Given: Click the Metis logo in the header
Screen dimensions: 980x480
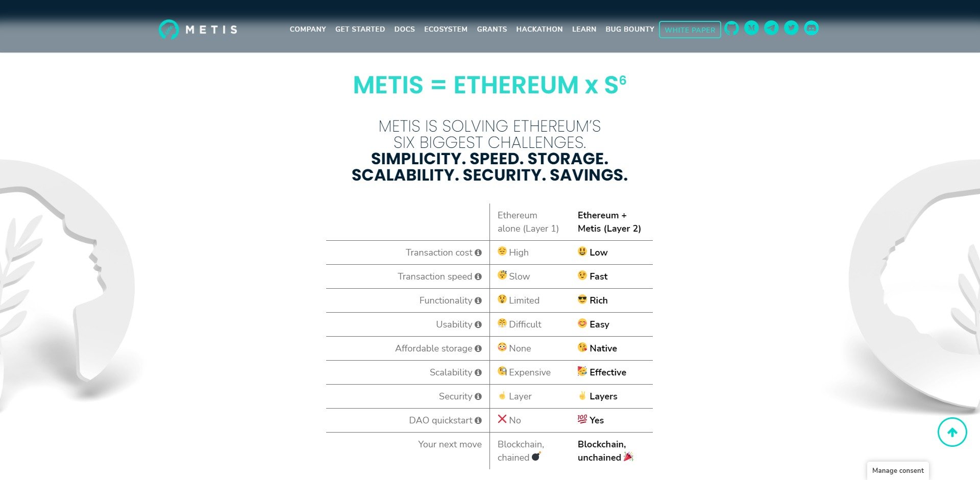Looking at the screenshot, I should pyautogui.click(x=198, y=29).
